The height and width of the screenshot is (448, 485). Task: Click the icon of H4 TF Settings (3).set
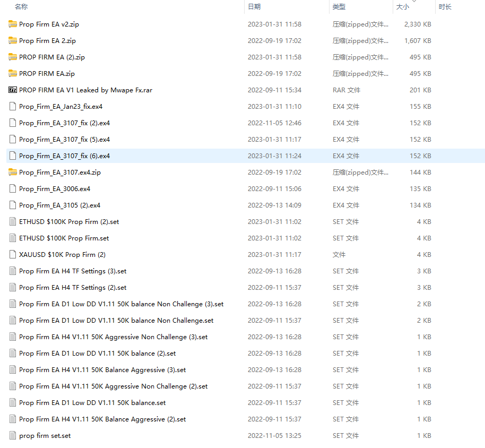(x=13, y=271)
